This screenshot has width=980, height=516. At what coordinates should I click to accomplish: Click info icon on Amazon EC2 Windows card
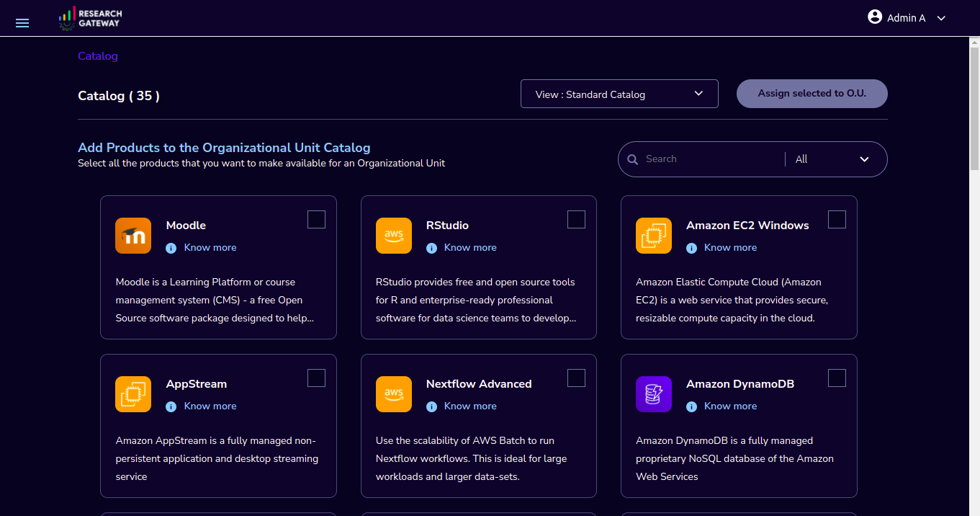click(691, 248)
